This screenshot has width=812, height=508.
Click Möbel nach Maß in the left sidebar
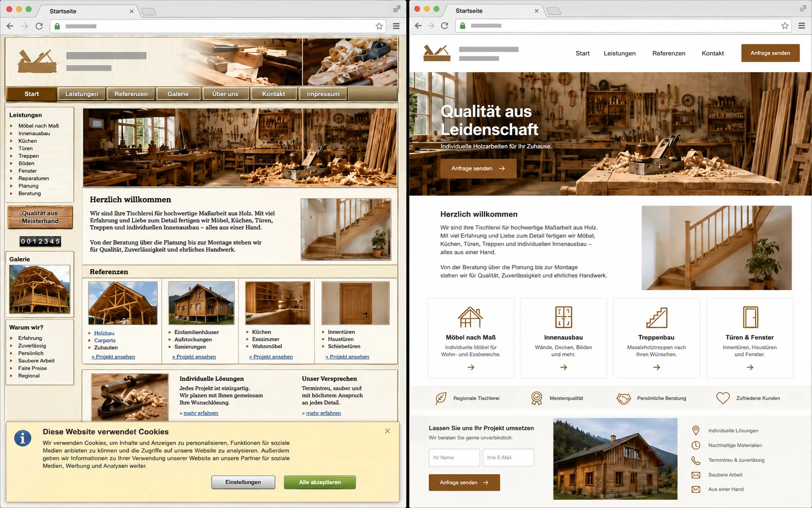[x=38, y=126]
